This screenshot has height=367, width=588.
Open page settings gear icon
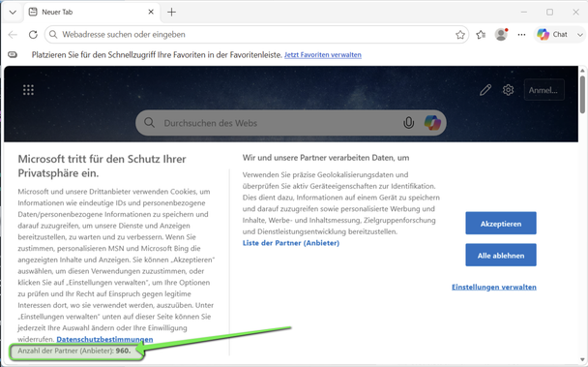coord(508,90)
